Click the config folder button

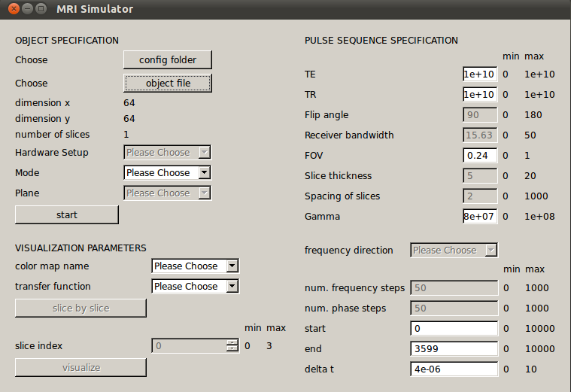167,59
